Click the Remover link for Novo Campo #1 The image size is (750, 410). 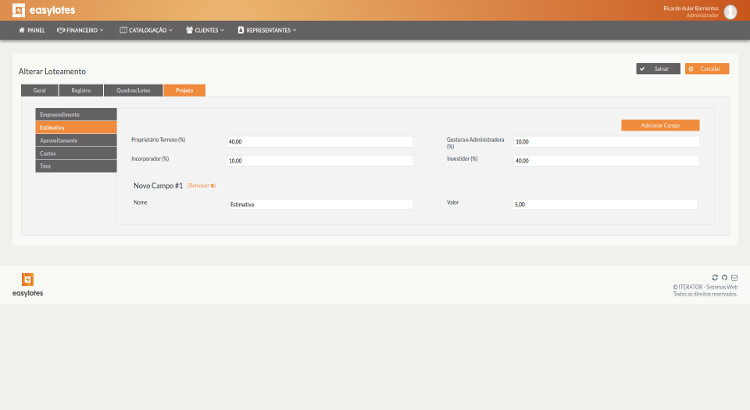tap(201, 186)
